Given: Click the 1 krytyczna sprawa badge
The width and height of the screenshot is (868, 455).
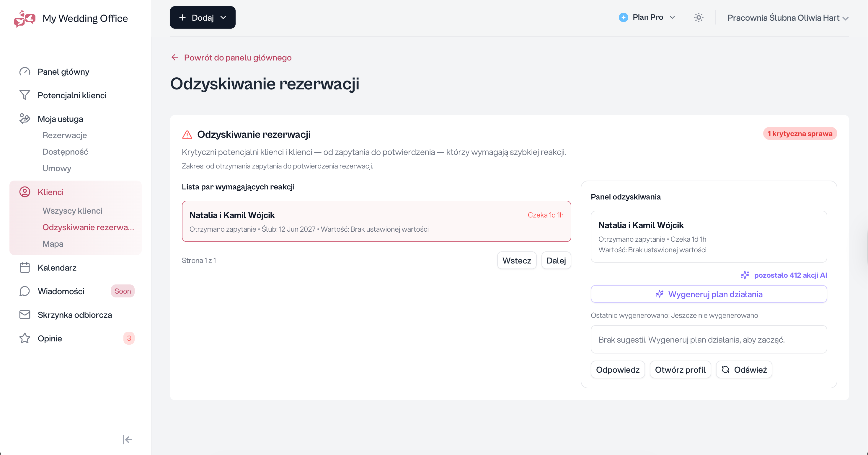Looking at the screenshot, I should coord(800,134).
